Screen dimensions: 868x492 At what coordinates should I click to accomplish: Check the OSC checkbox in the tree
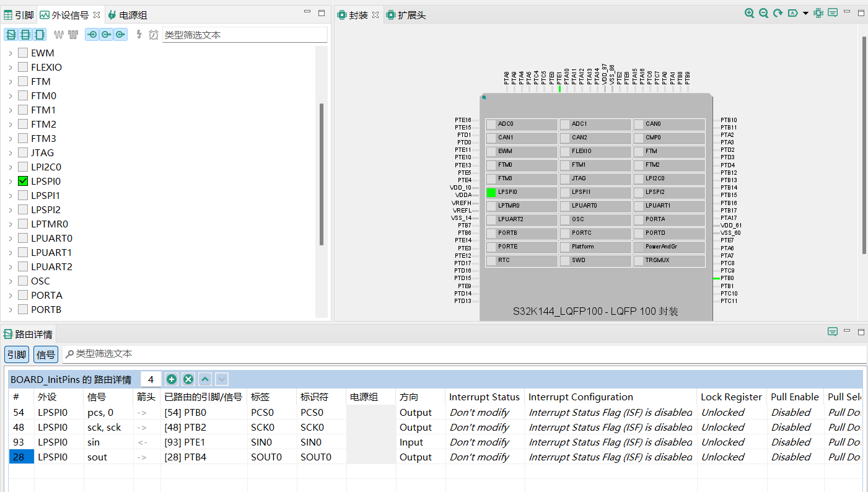tap(23, 281)
